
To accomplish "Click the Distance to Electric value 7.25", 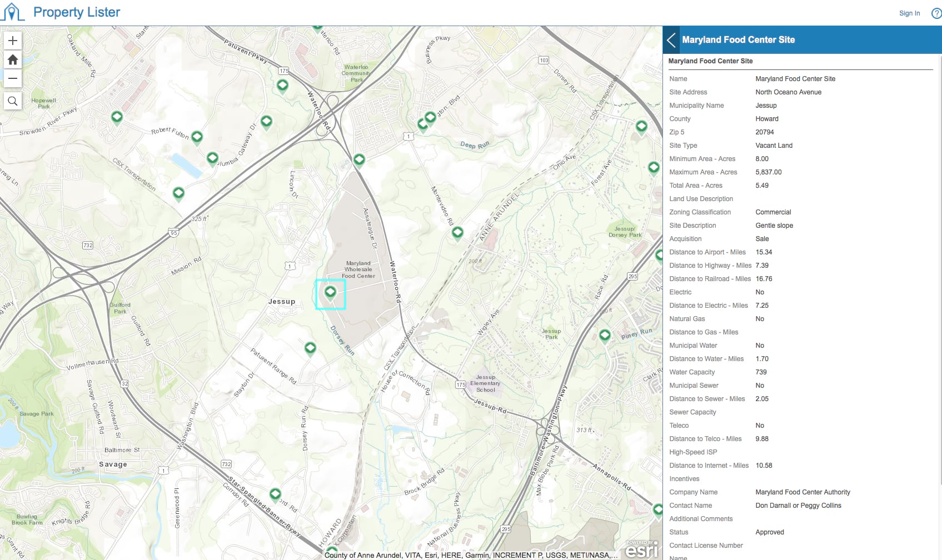I will (762, 306).
